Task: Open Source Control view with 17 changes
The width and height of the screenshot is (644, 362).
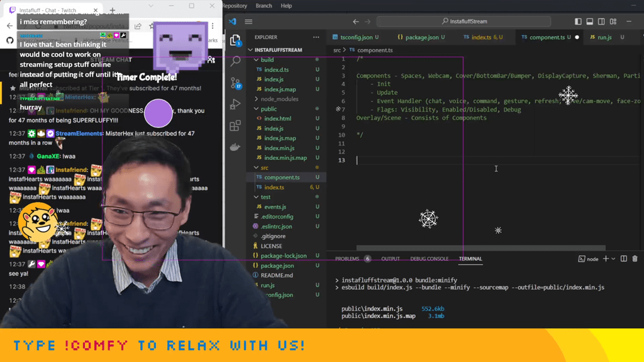Action: coord(236,82)
